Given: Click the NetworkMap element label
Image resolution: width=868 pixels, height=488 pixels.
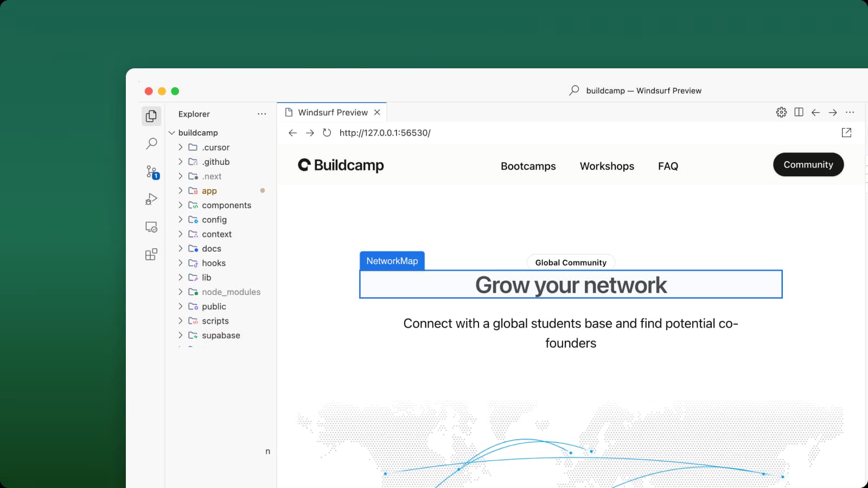Looking at the screenshot, I should [392, 261].
